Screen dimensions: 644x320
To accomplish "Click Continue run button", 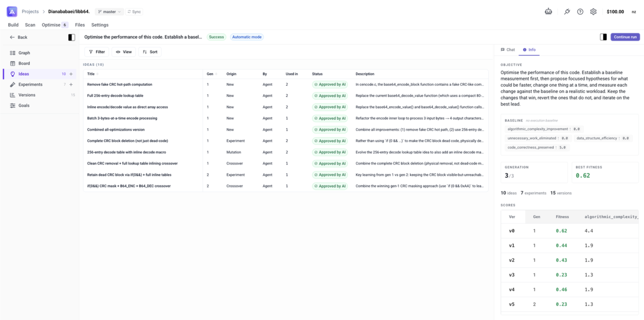I will click(625, 37).
